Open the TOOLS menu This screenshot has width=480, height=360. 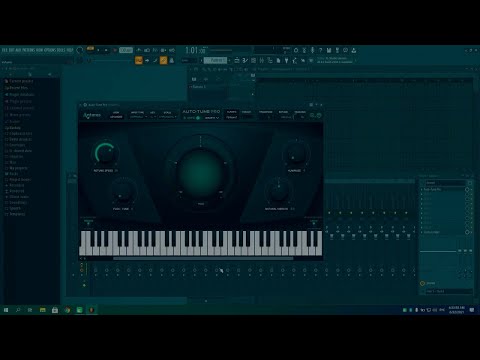pos(61,50)
